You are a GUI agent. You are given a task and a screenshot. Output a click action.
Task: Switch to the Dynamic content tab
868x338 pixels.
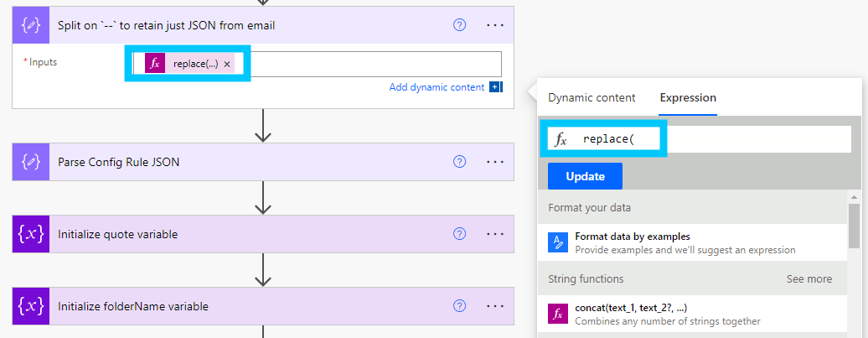pos(592,98)
